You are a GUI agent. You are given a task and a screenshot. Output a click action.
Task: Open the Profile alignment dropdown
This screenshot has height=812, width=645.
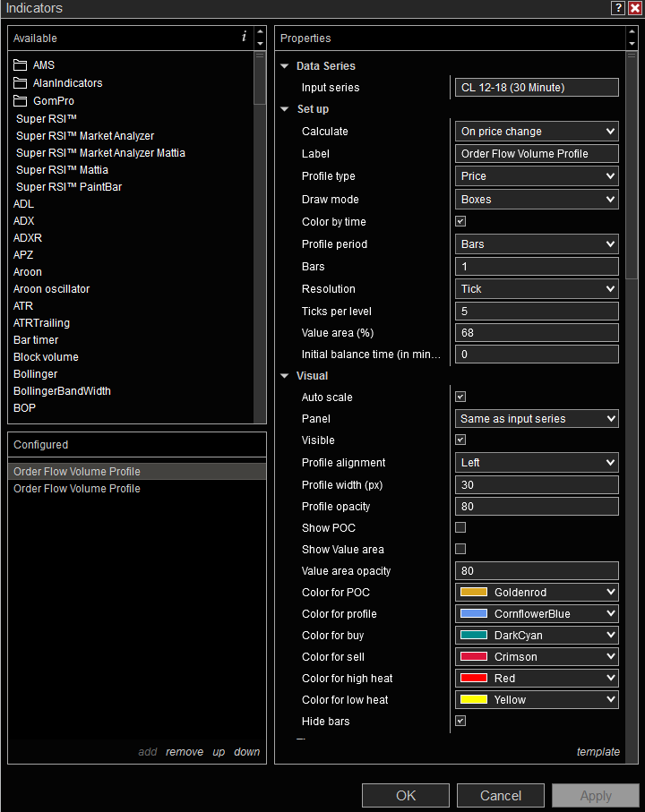coord(537,463)
